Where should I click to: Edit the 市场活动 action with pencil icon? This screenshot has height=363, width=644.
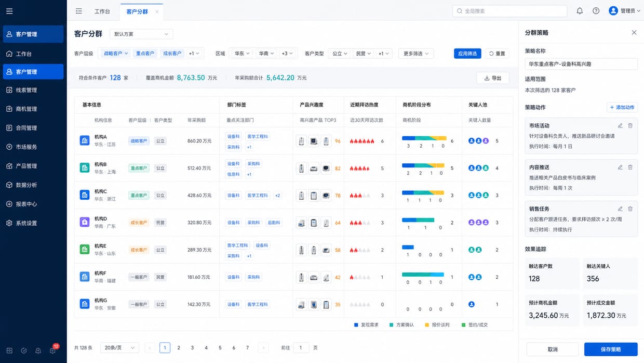[x=620, y=125]
